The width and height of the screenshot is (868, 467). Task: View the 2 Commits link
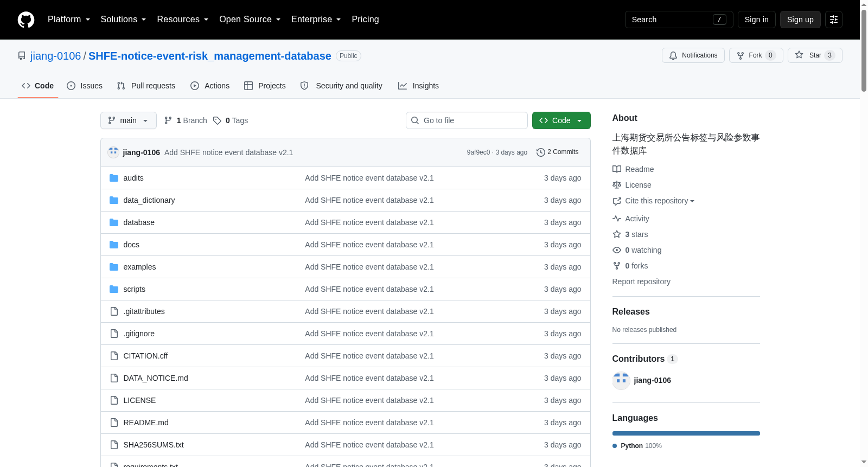point(558,152)
